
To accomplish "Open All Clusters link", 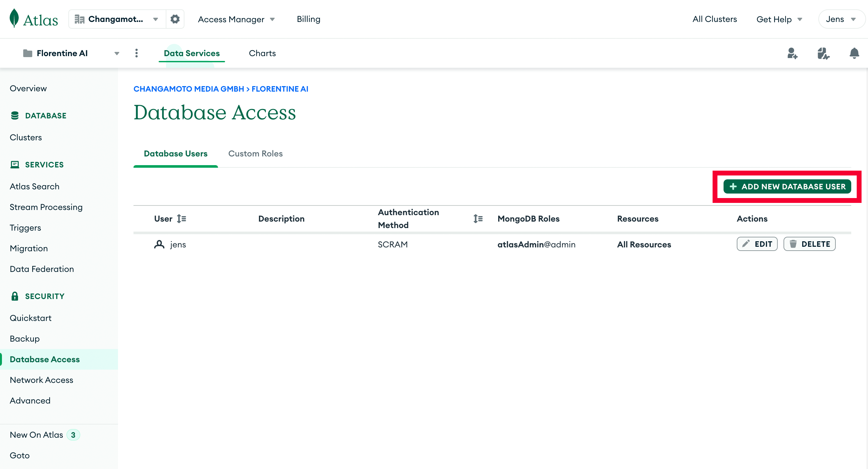I will click(715, 19).
